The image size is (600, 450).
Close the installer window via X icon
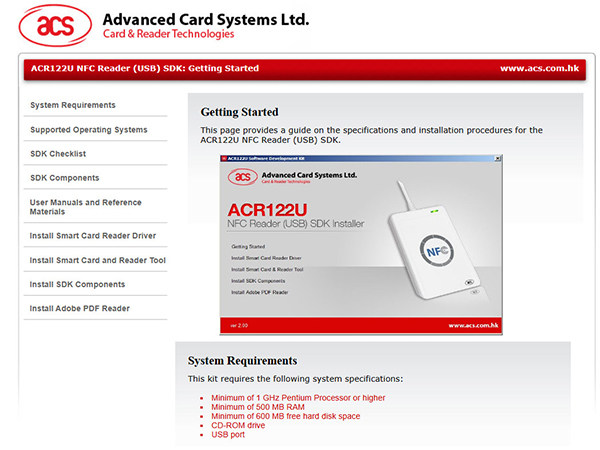[x=498, y=158]
